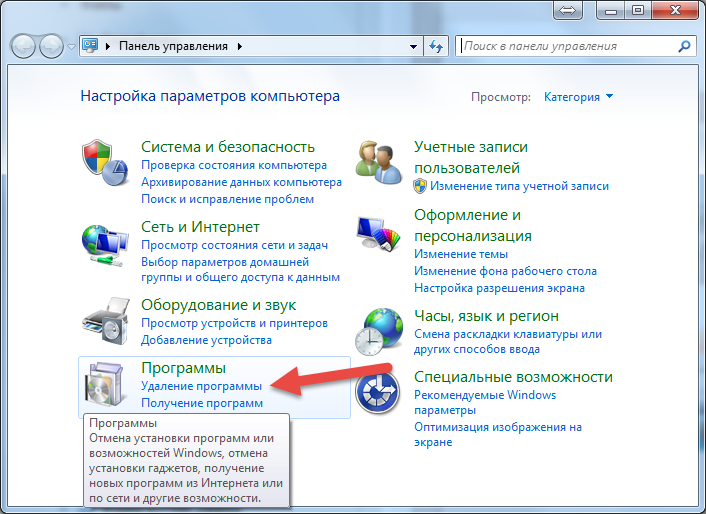Click the magnifier icon in search box

coord(684,46)
